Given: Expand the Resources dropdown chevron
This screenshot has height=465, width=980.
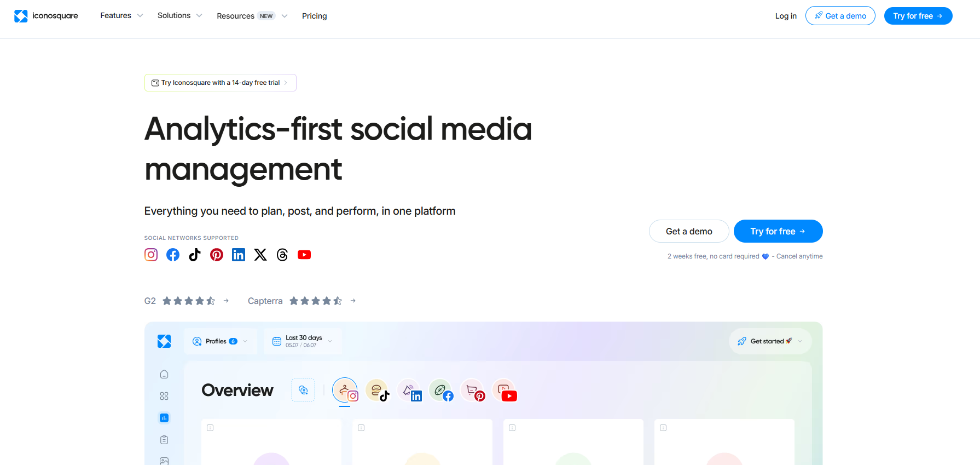Looking at the screenshot, I should pos(285,16).
